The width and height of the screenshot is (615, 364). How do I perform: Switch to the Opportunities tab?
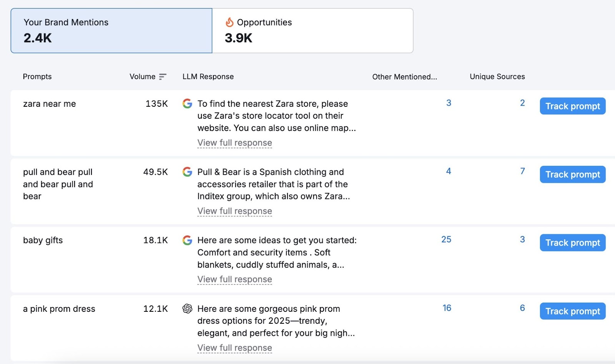point(312,30)
